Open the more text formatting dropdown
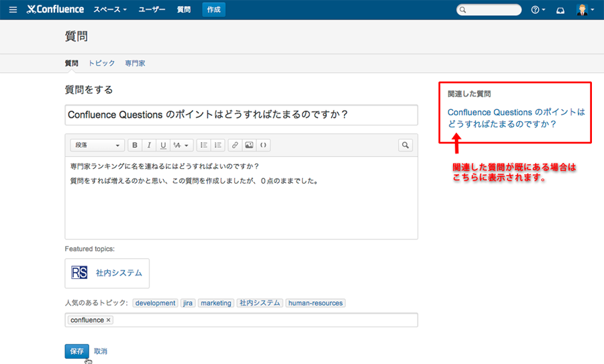The height and width of the screenshot is (364, 604). [181, 145]
